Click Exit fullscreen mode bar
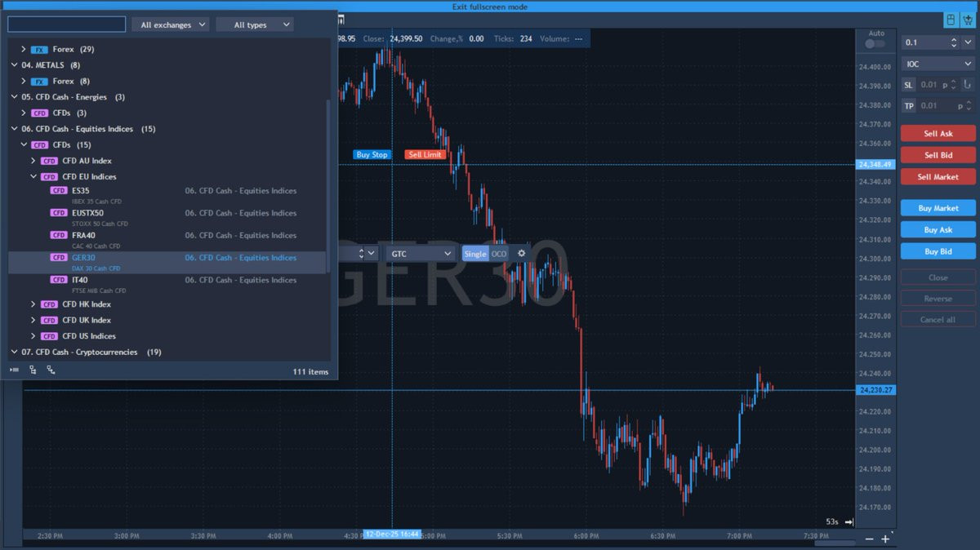Screen dimensions: 980x550 pos(490,7)
